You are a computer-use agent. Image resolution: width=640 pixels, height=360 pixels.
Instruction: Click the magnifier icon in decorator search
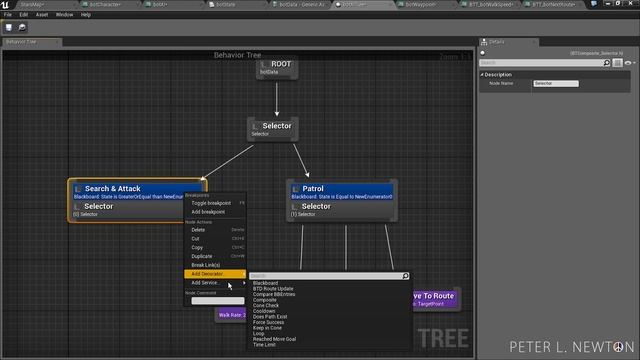(405, 276)
